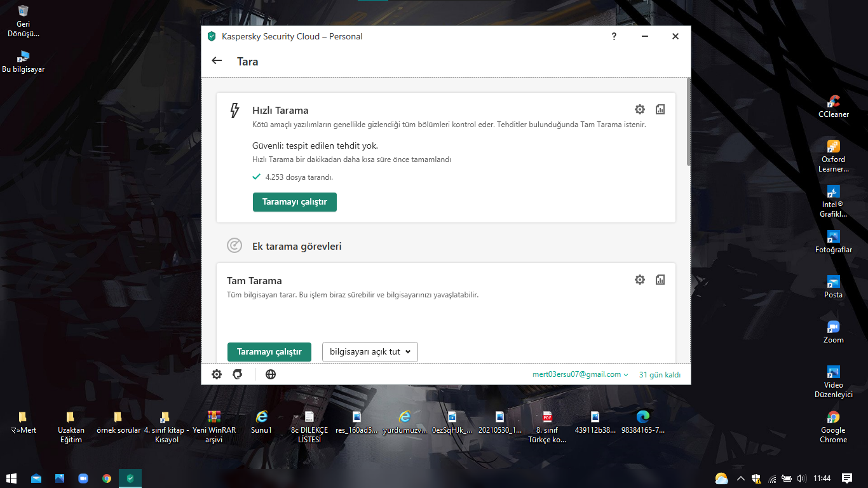
Task: Open the taskbar clock showing 11:44
Action: 822,478
